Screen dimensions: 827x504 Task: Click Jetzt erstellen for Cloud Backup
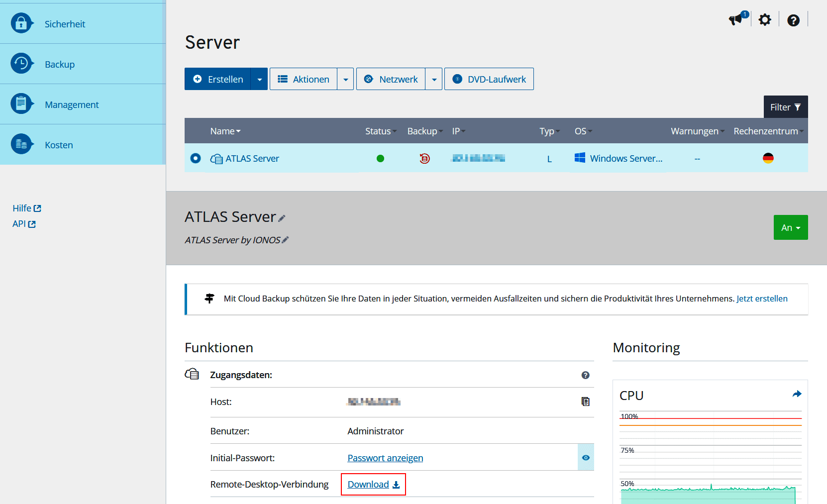point(762,299)
